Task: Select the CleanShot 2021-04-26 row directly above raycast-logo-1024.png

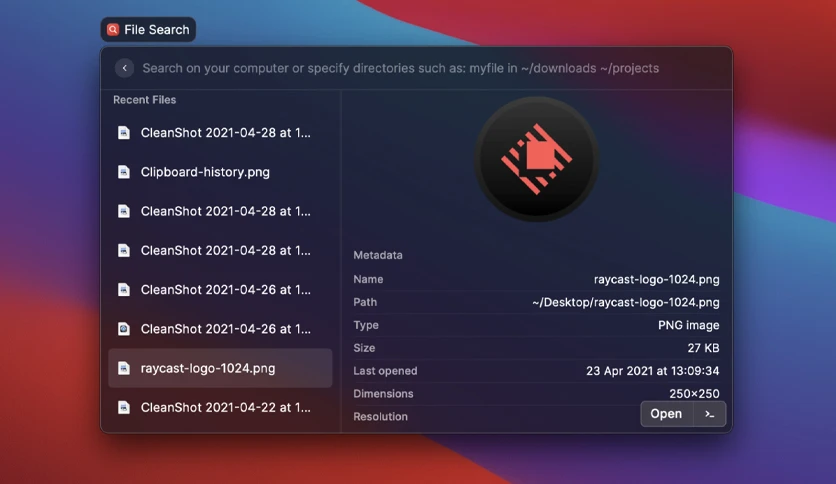Action: coord(220,329)
